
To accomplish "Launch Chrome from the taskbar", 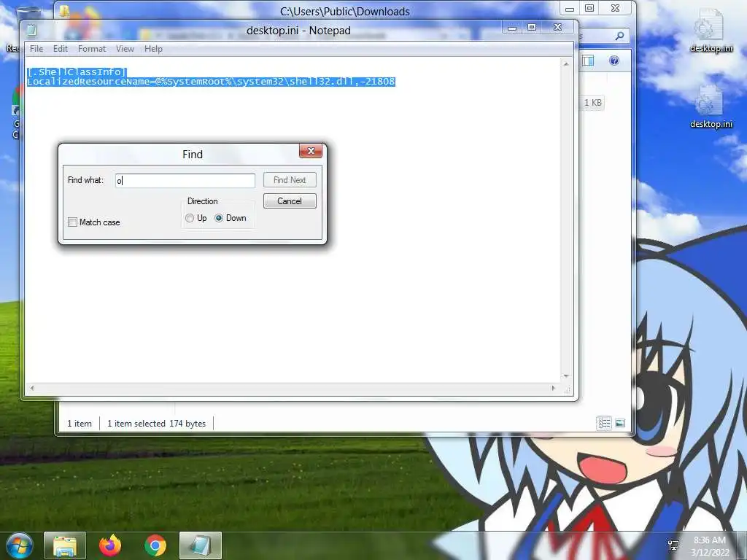I will [x=155, y=545].
